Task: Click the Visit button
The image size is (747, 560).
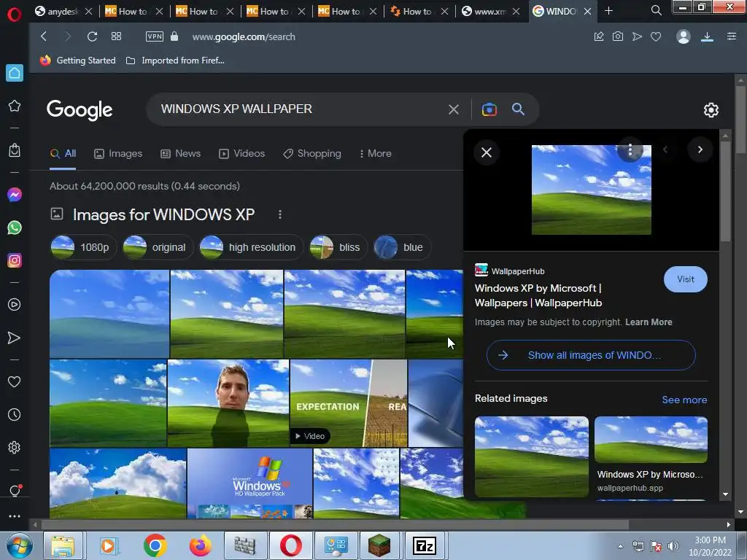Action: point(686,279)
